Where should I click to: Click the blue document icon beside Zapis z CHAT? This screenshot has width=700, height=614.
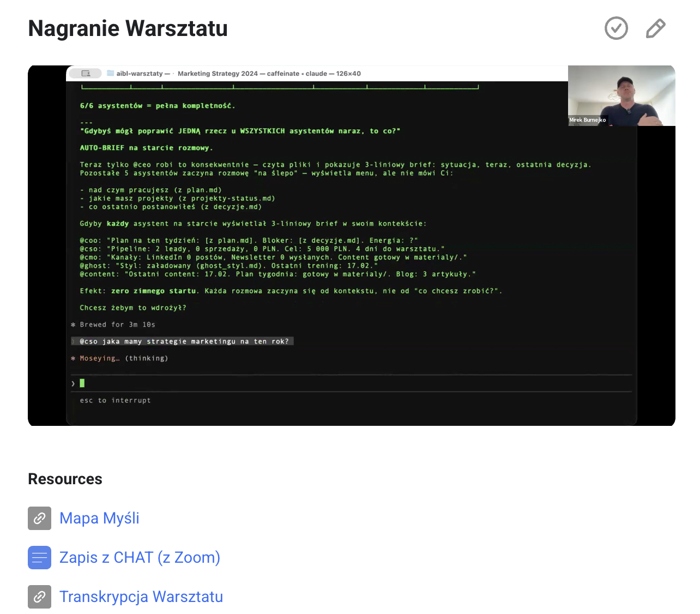coord(39,557)
